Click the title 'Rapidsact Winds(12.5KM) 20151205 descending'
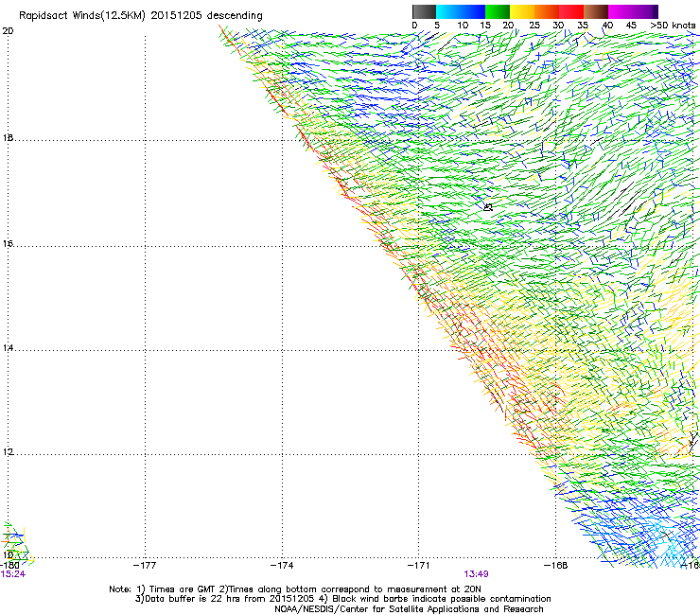Screen dimensions: 700x615 pos(141,15)
